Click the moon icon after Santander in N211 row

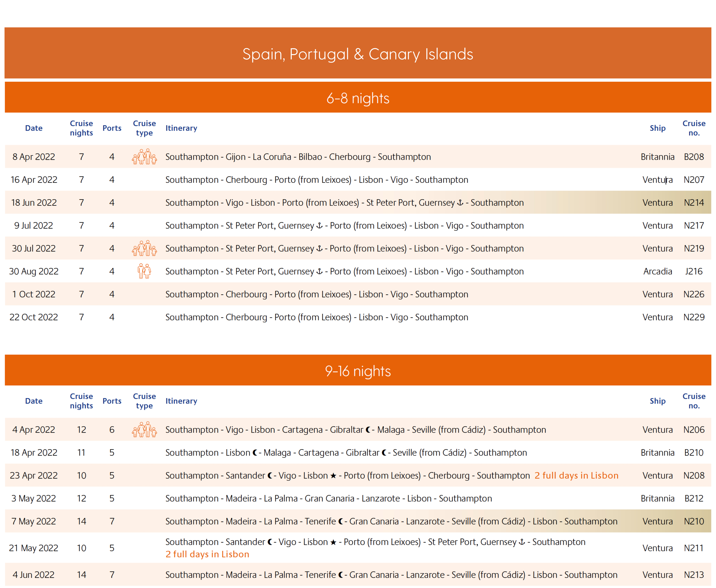pyautogui.click(x=270, y=542)
